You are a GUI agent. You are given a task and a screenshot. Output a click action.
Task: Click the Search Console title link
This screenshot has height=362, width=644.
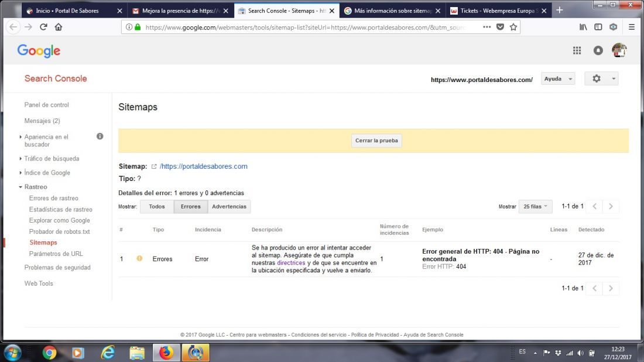point(56,78)
